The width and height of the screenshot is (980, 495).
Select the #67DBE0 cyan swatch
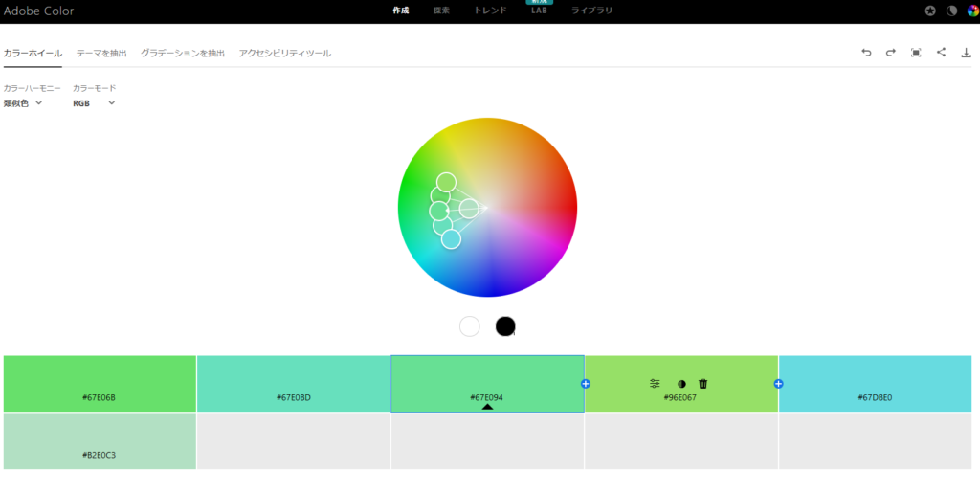pyautogui.click(x=875, y=384)
